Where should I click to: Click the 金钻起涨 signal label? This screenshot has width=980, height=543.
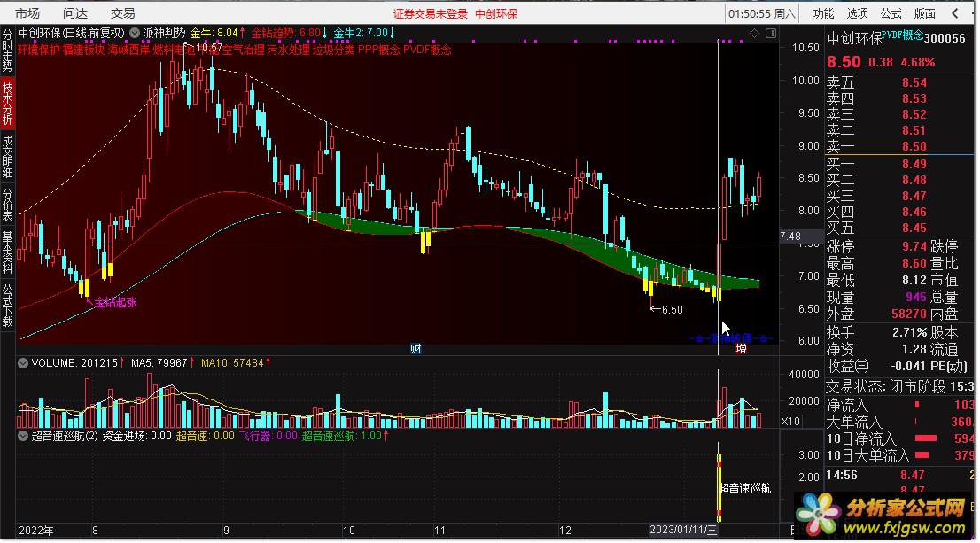pyautogui.click(x=115, y=302)
